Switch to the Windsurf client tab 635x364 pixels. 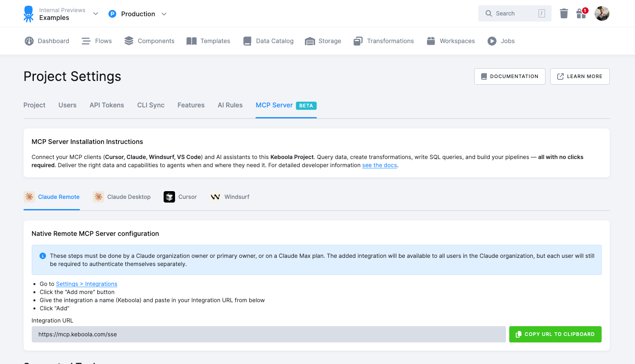click(x=230, y=197)
